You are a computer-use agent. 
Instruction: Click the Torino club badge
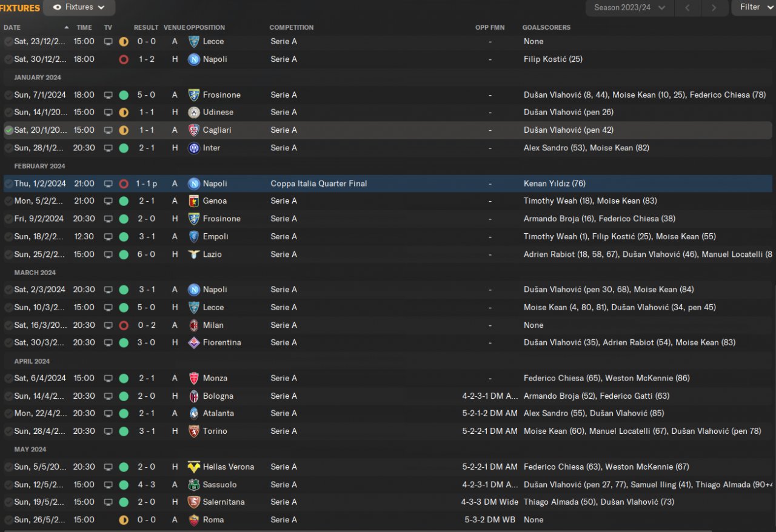click(x=194, y=431)
